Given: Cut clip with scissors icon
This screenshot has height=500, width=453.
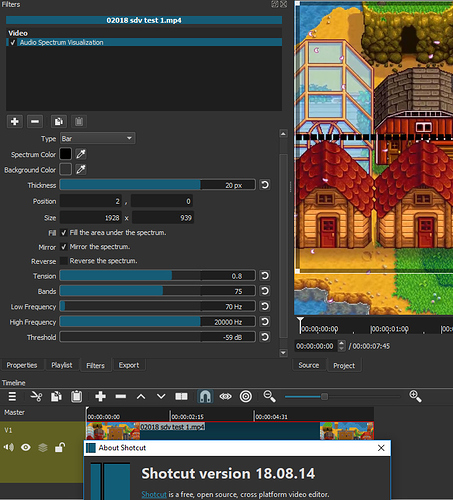Looking at the screenshot, I should pyautogui.click(x=36, y=397).
